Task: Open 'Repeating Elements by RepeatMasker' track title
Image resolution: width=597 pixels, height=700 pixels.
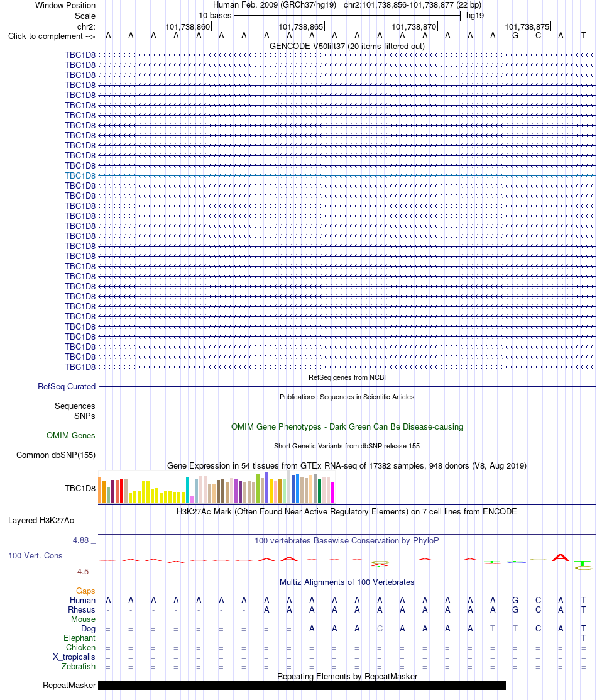Action: pos(347,676)
